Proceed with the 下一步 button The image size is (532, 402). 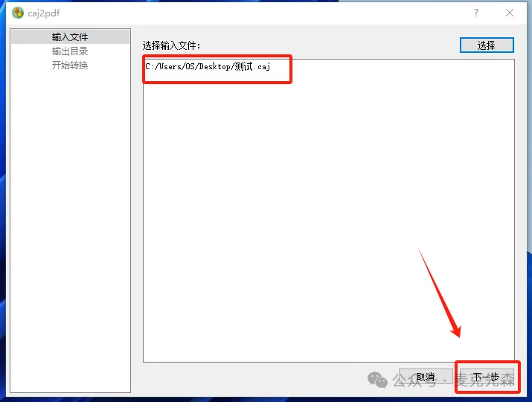487,377
